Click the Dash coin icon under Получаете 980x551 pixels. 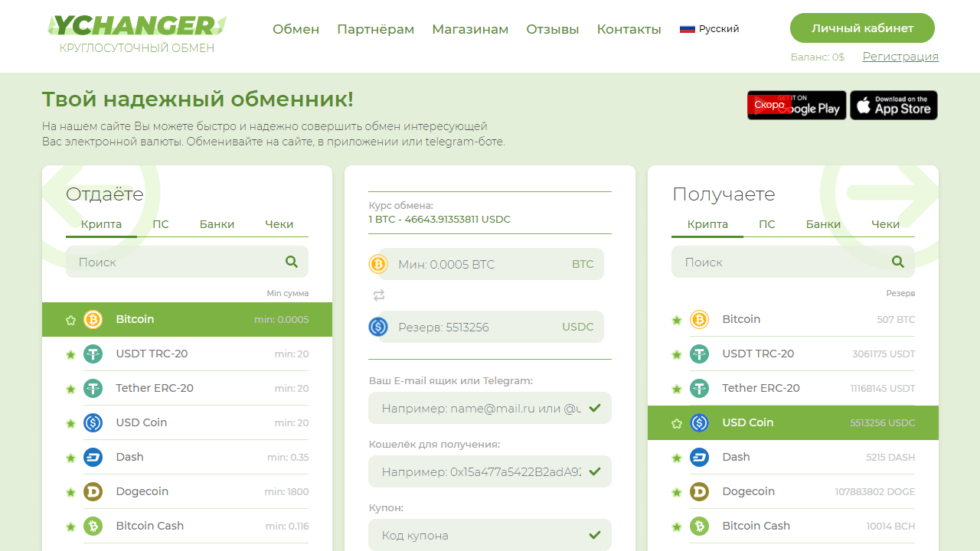(699, 457)
